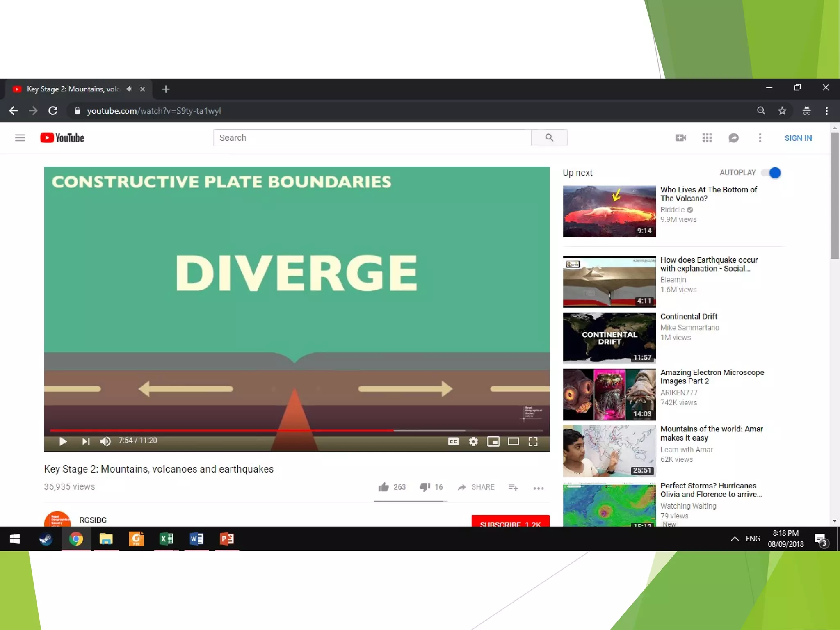Click the red video progress bar
This screenshot has height=630, width=840.
(221, 430)
